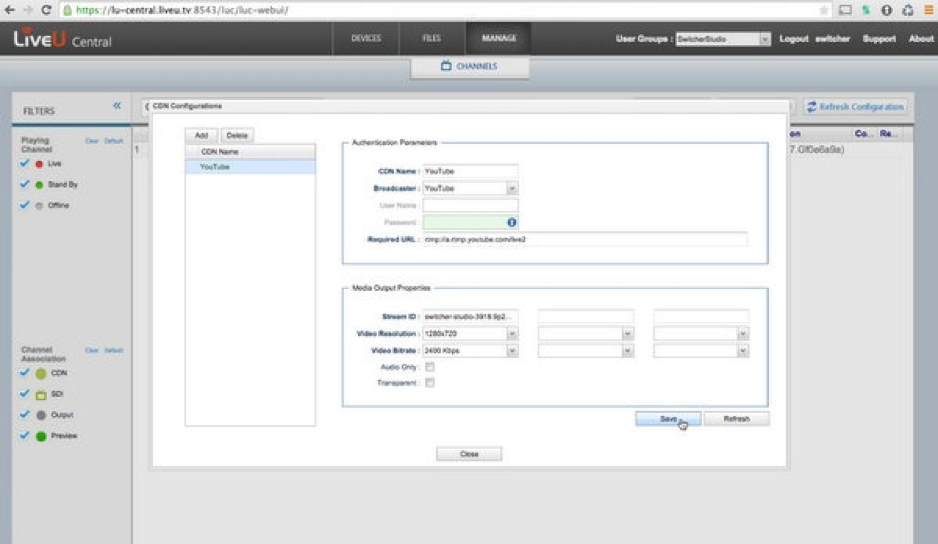
Task: Reset Playing Channel filters to Default
Action: click(114, 141)
